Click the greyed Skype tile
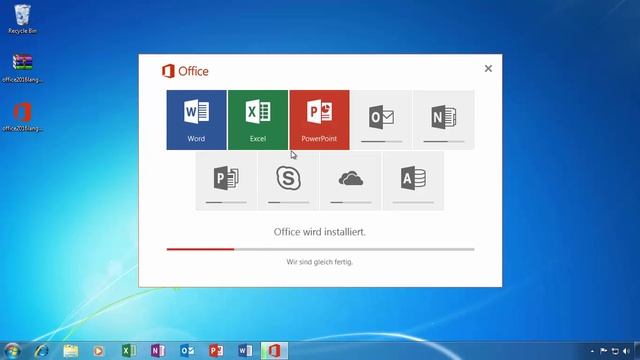This screenshot has height=360, width=640. pos(289,181)
